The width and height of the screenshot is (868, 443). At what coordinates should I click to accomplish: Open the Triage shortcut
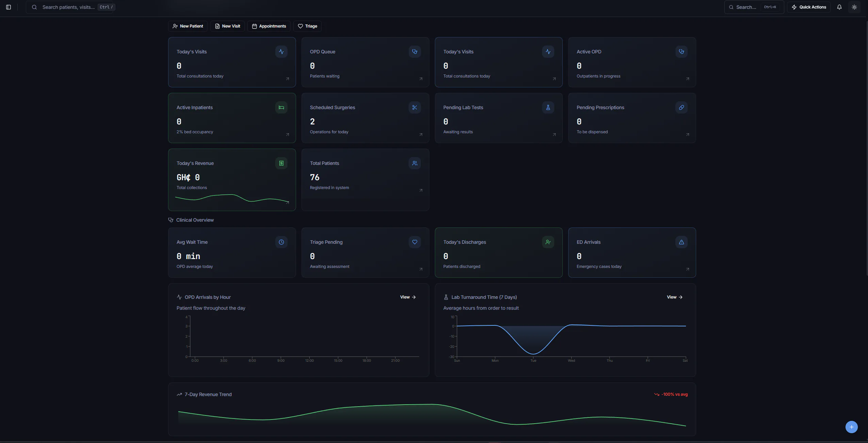pyautogui.click(x=307, y=26)
